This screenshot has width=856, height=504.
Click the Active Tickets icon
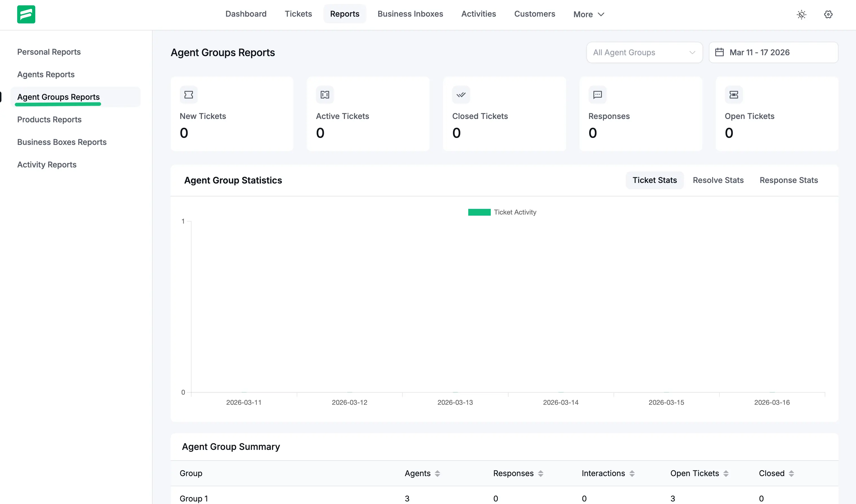(x=325, y=95)
